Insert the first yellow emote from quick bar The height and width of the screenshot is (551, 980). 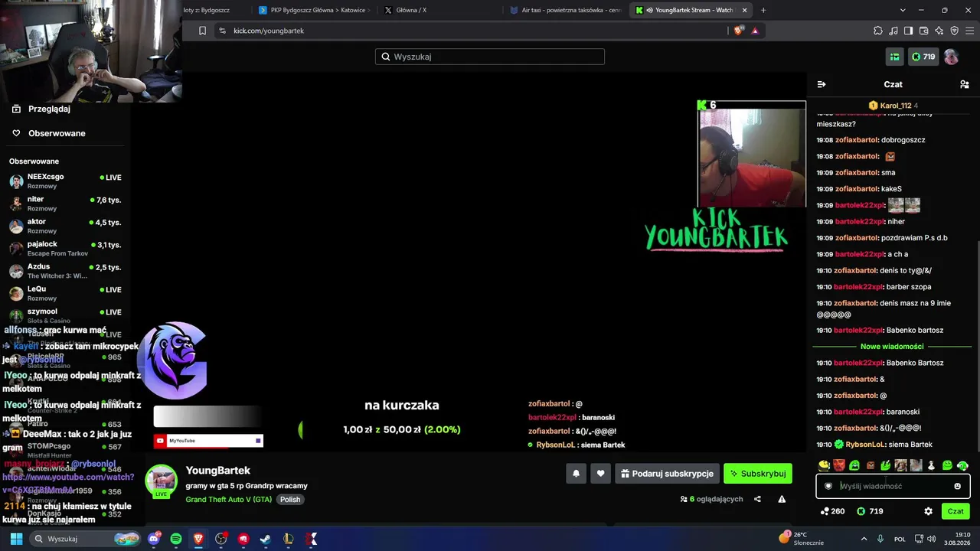click(x=824, y=465)
